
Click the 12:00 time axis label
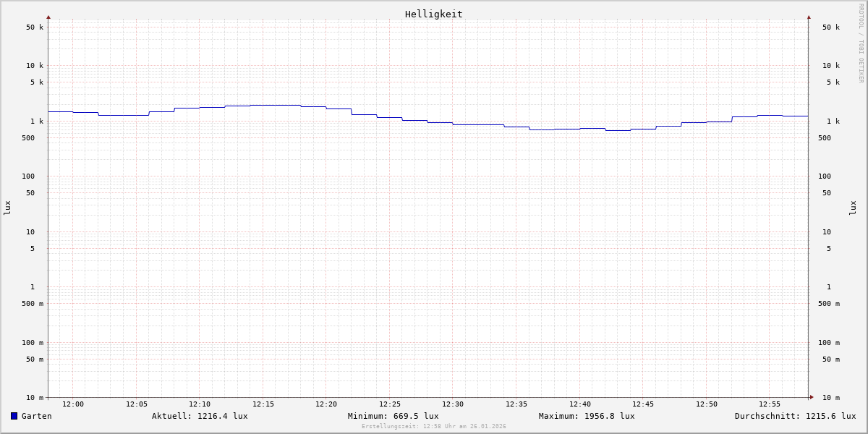pyautogui.click(x=73, y=404)
